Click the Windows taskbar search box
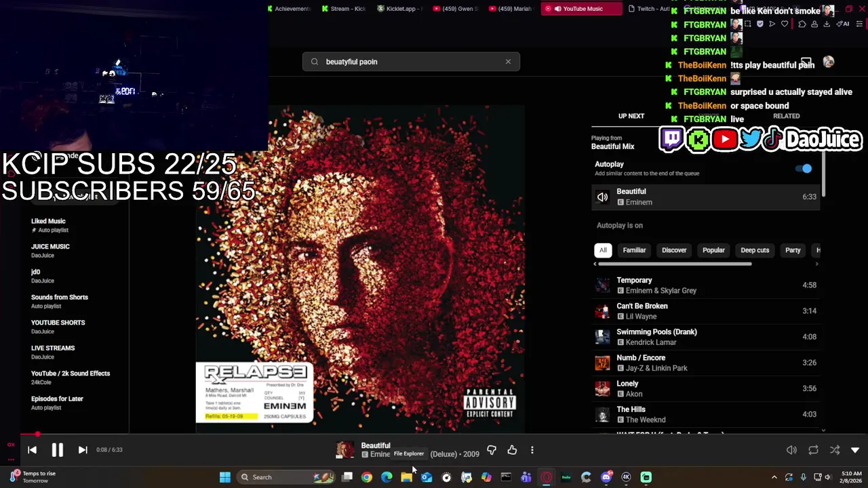868x488 pixels. tap(287, 477)
